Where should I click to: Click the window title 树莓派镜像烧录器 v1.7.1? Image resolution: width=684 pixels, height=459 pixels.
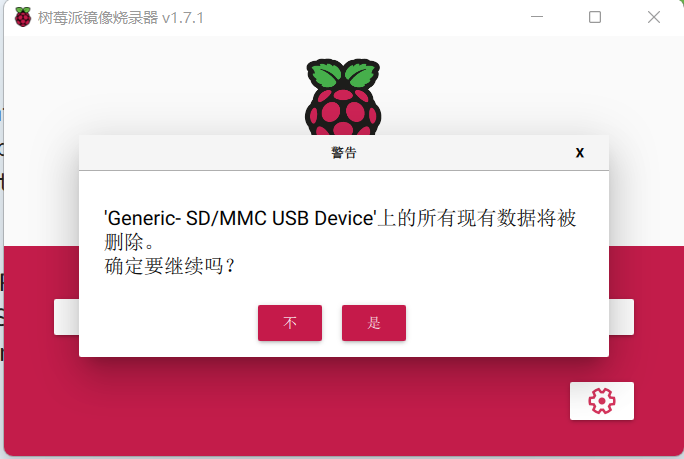click(121, 18)
